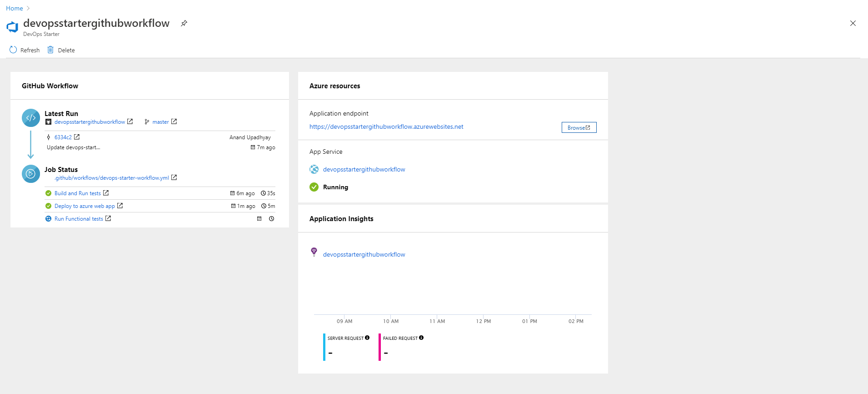This screenshot has height=394, width=868.
Task: Open devopsstartergithubworkflow App Service link
Action: tap(364, 170)
